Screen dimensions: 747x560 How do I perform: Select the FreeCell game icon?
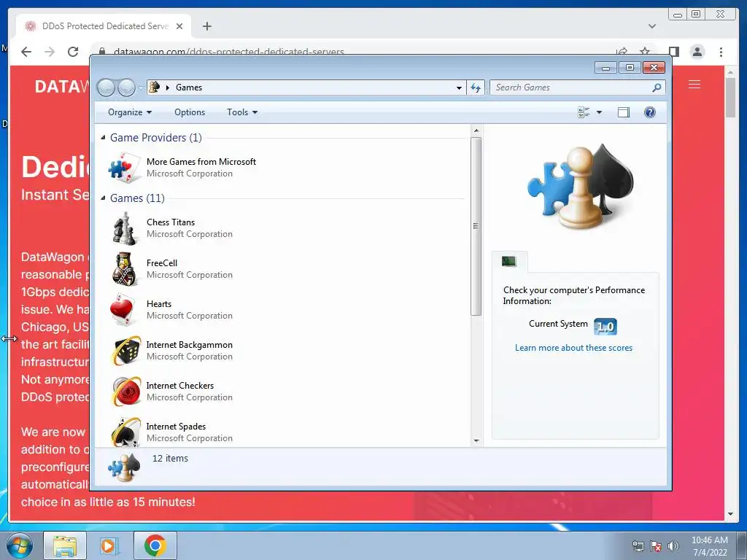pos(125,269)
